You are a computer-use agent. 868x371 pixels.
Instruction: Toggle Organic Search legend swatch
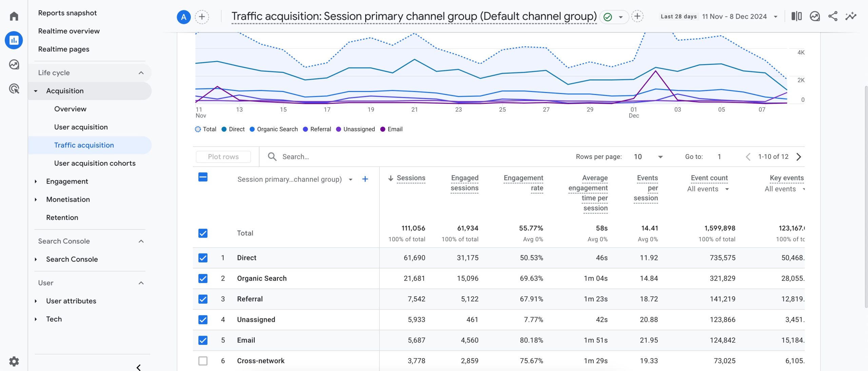(252, 129)
